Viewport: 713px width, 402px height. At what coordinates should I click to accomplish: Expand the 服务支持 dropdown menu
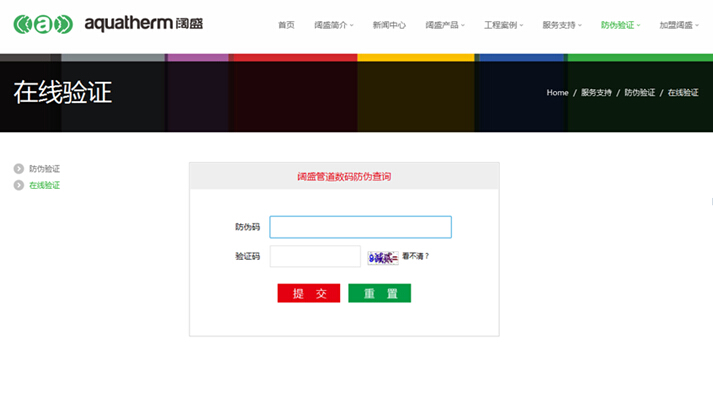562,25
